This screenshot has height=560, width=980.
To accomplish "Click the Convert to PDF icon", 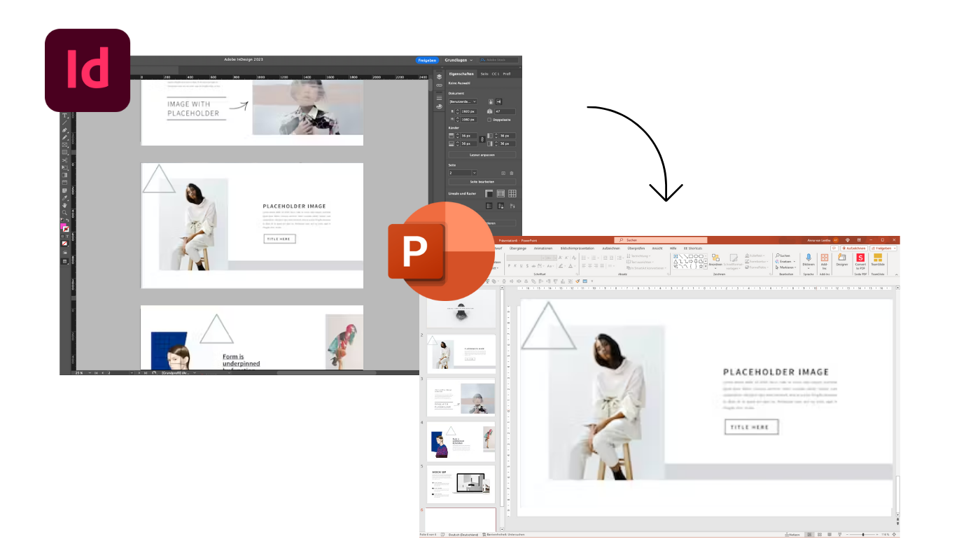I will 860,258.
